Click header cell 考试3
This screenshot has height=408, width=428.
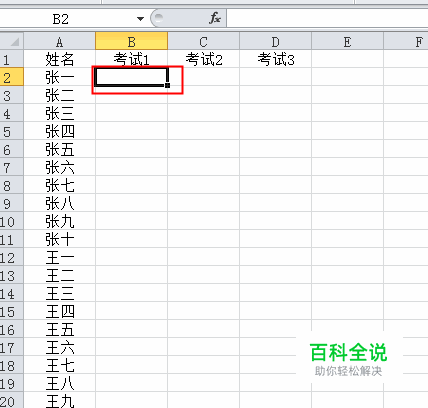[275, 59]
